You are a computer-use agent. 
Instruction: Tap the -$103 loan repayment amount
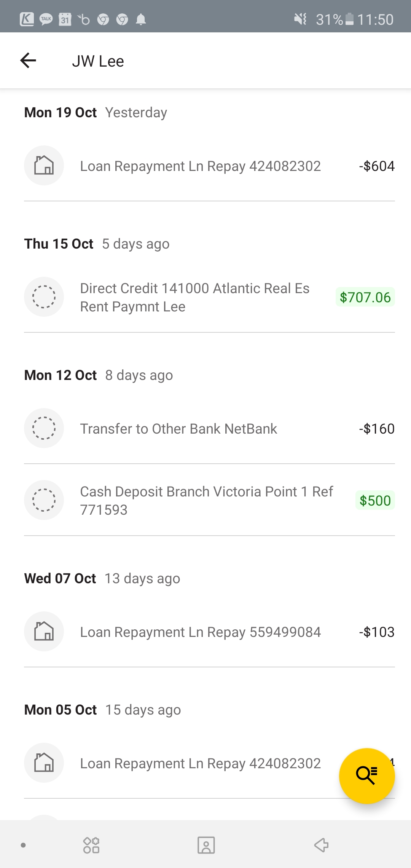pos(376,632)
